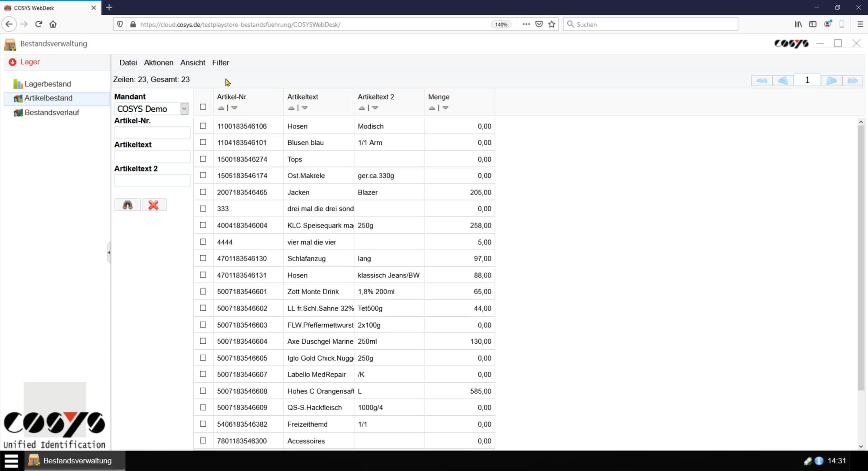Click red Lager collapse icon
The height and width of the screenshot is (471, 868).
pos(12,62)
